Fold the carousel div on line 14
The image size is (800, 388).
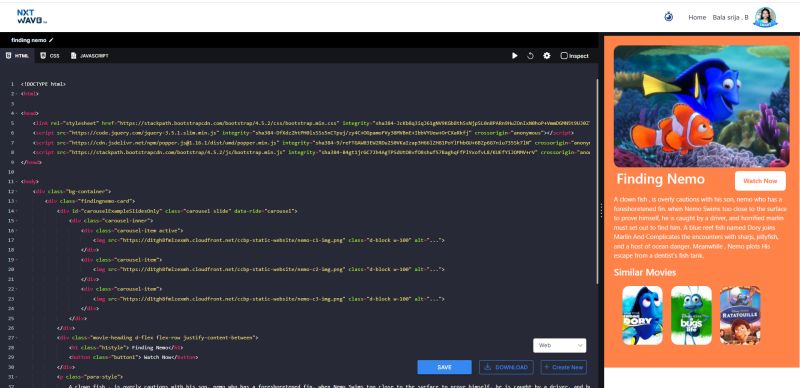[x=17, y=211]
